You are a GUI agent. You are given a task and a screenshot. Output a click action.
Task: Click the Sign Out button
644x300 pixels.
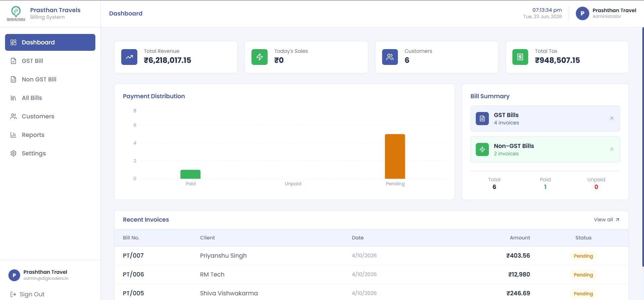pos(27,294)
